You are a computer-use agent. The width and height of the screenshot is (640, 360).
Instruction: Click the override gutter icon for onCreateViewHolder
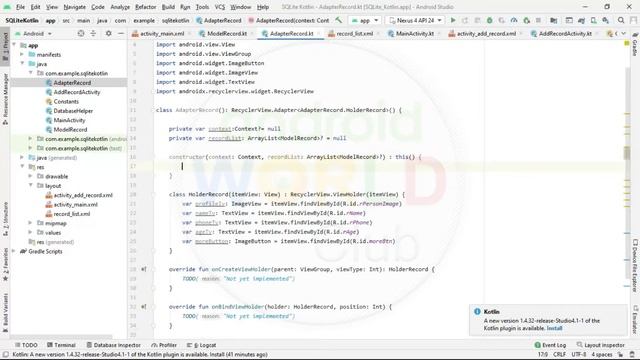pyautogui.click(x=144, y=269)
